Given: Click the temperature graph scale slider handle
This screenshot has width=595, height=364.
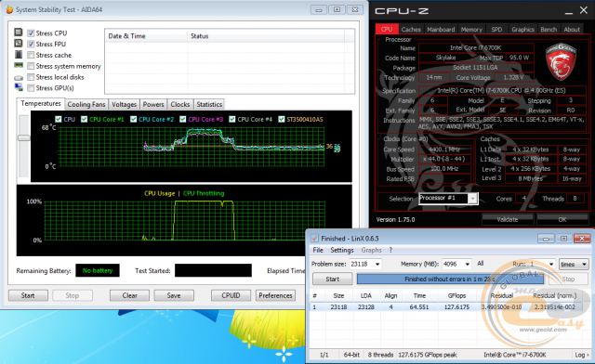Looking at the screenshot, I should [23, 137].
